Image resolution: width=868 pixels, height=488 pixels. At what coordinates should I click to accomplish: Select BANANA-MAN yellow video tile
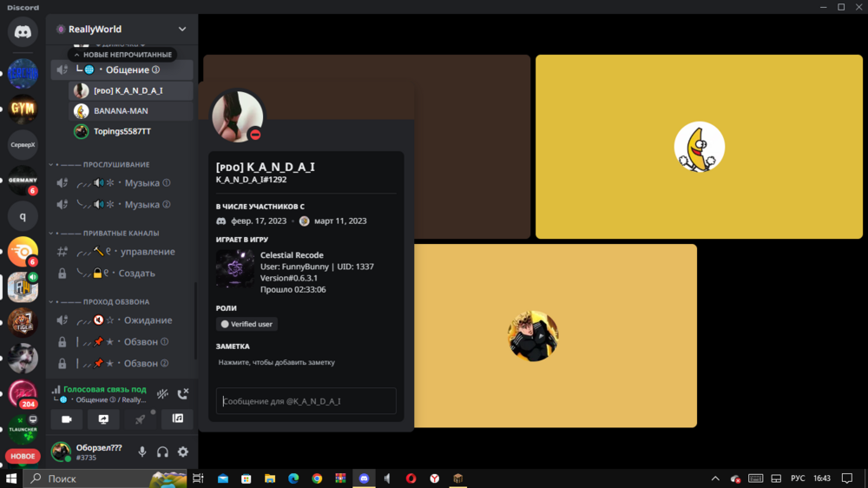click(699, 147)
